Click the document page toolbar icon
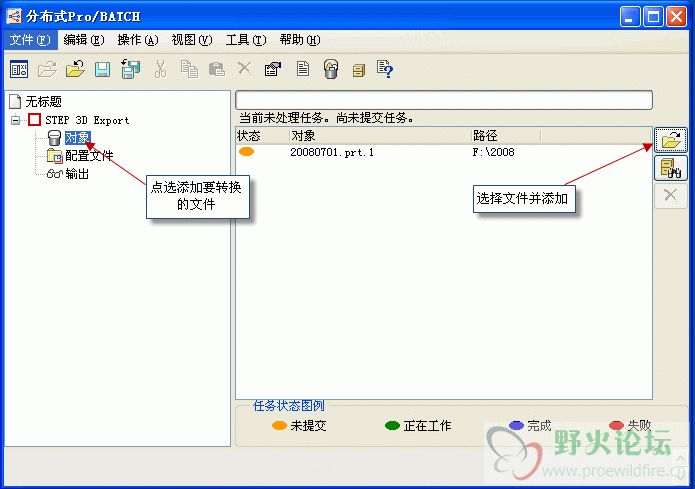The width and height of the screenshot is (695, 489). point(303,69)
